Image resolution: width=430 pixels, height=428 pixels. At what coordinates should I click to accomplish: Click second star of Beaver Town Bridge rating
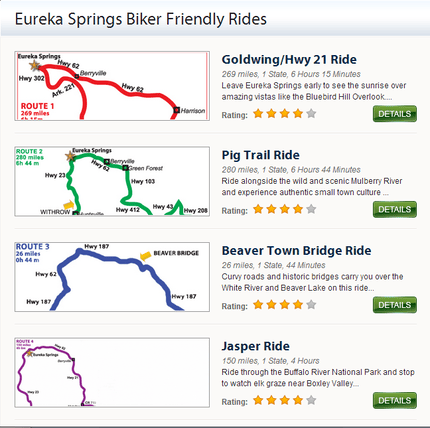[x=271, y=305]
